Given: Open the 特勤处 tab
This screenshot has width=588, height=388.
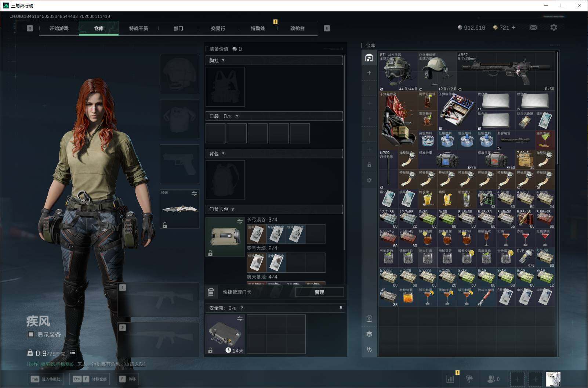Looking at the screenshot, I should (x=258, y=28).
